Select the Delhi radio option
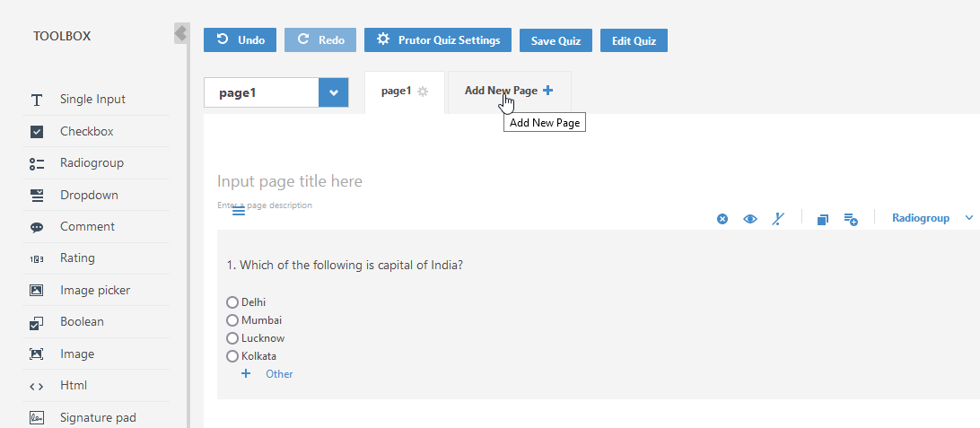The image size is (980, 428). 232,302
